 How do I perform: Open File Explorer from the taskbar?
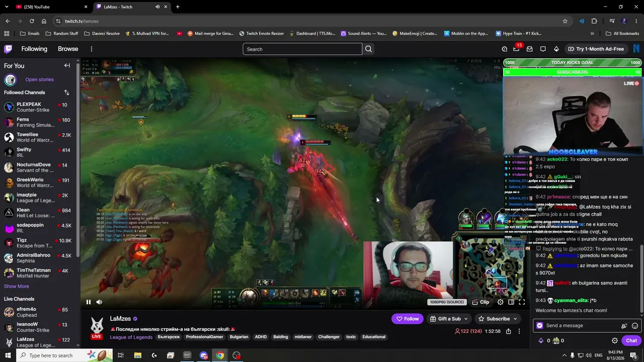tap(137, 355)
